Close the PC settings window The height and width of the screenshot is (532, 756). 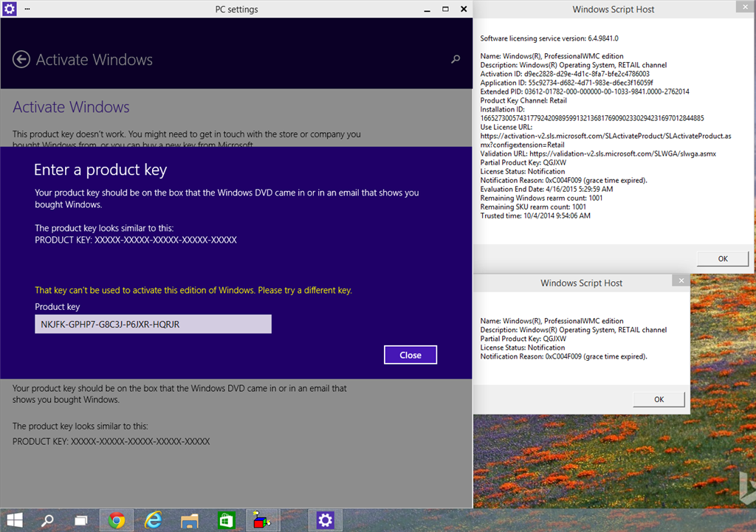pyautogui.click(x=464, y=9)
